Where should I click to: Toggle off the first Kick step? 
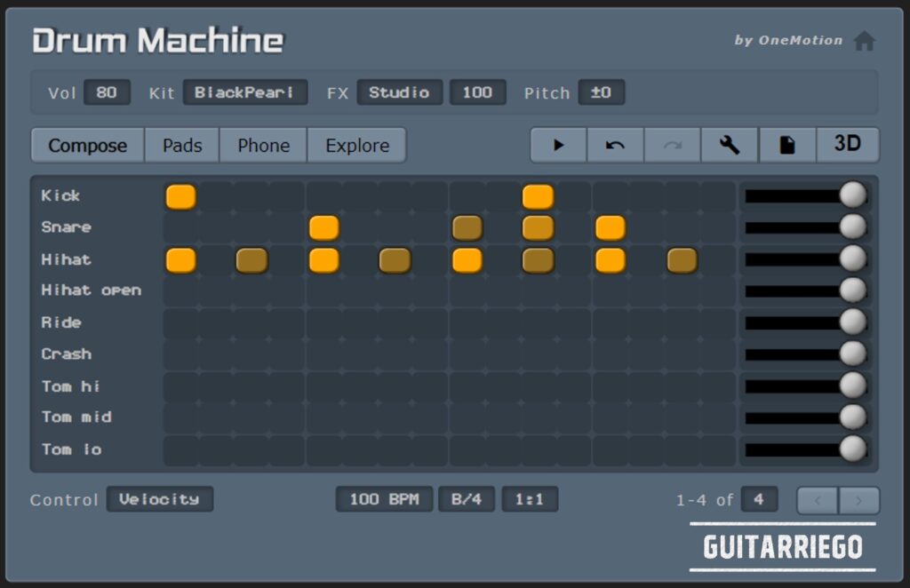click(181, 196)
